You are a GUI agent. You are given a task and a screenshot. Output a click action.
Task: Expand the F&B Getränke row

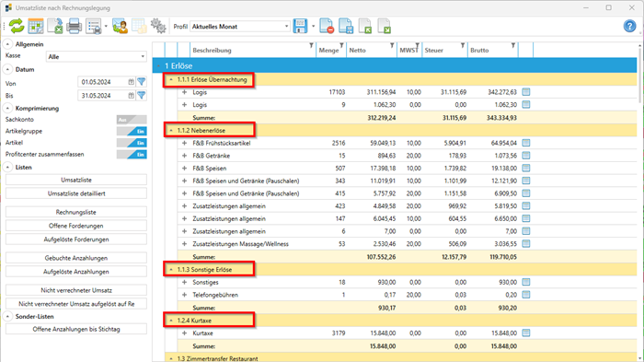[x=184, y=156]
